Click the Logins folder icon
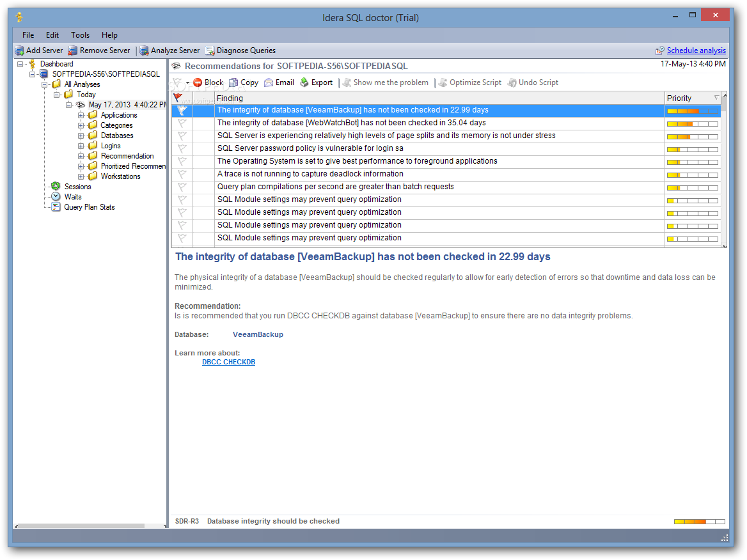 point(93,145)
